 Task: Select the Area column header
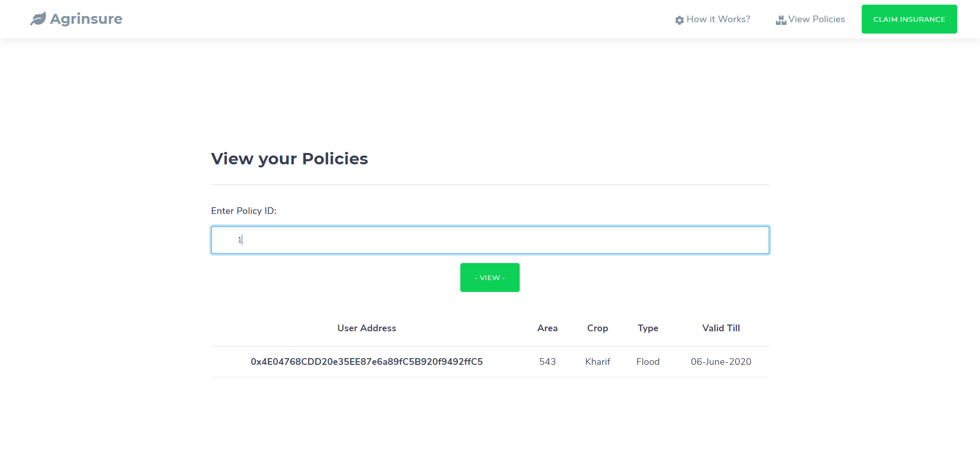548,328
